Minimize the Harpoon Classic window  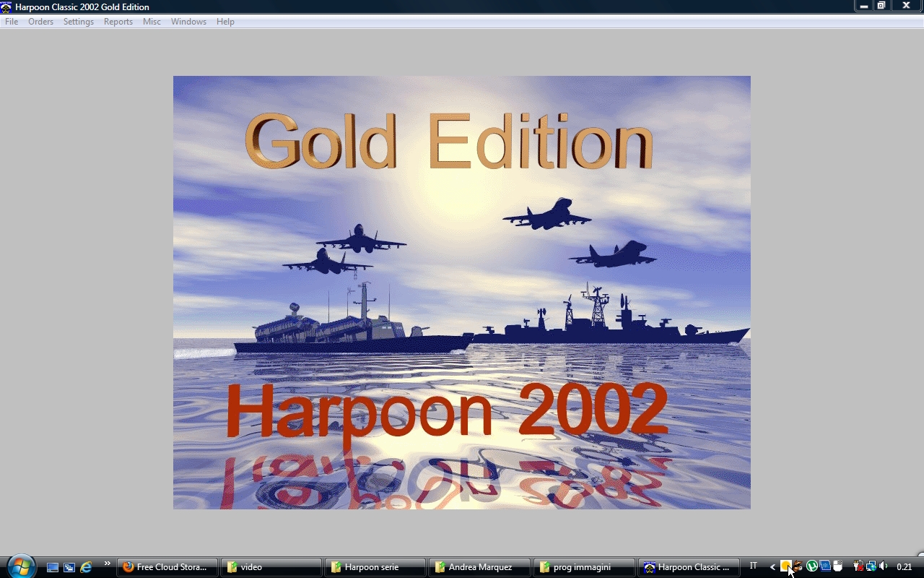point(863,6)
